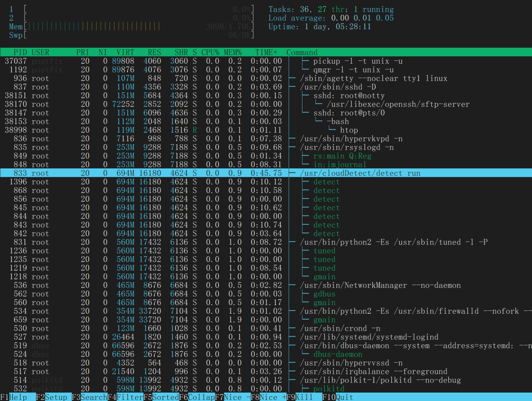The height and width of the screenshot is (401, 532).
Task: Select the firewalld --nofork process
Action: click(266, 311)
